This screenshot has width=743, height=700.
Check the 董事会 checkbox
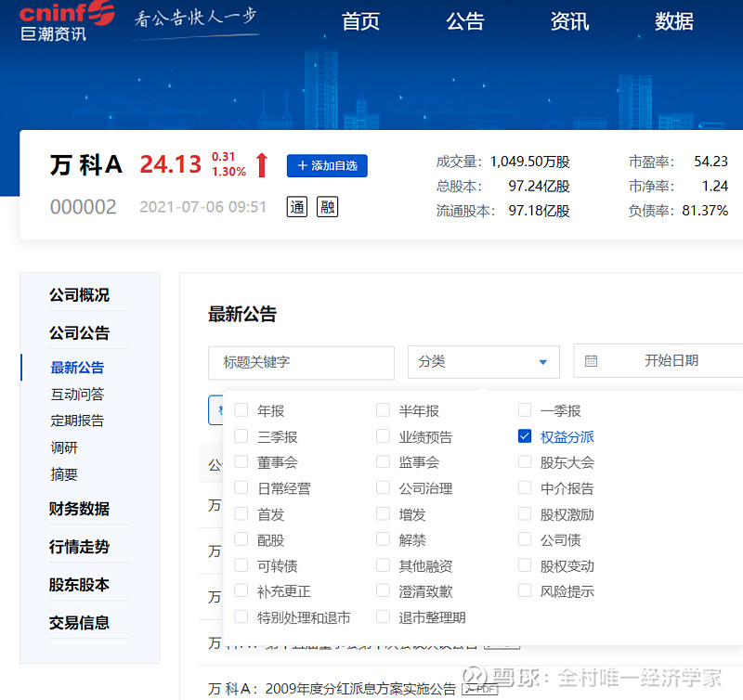(241, 461)
